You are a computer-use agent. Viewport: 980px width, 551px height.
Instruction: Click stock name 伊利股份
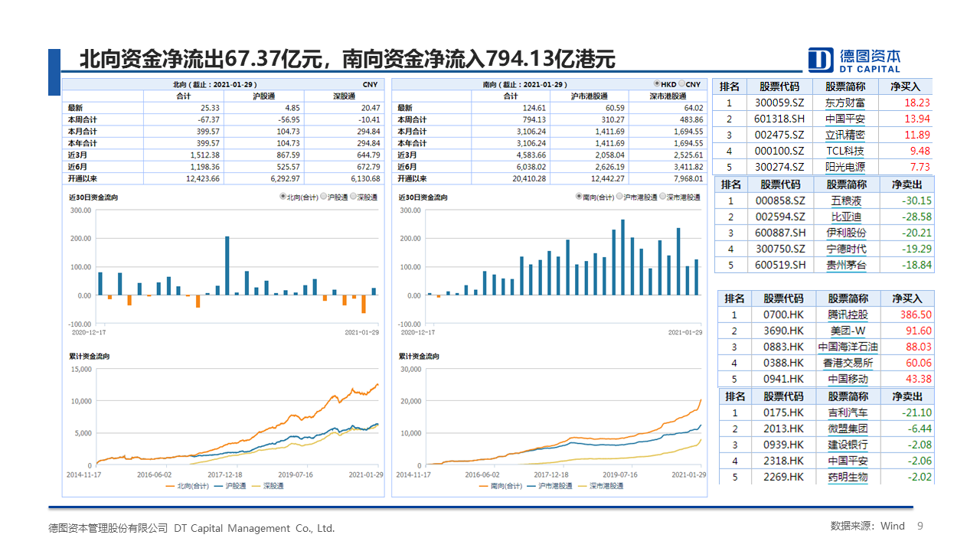point(846,233)
